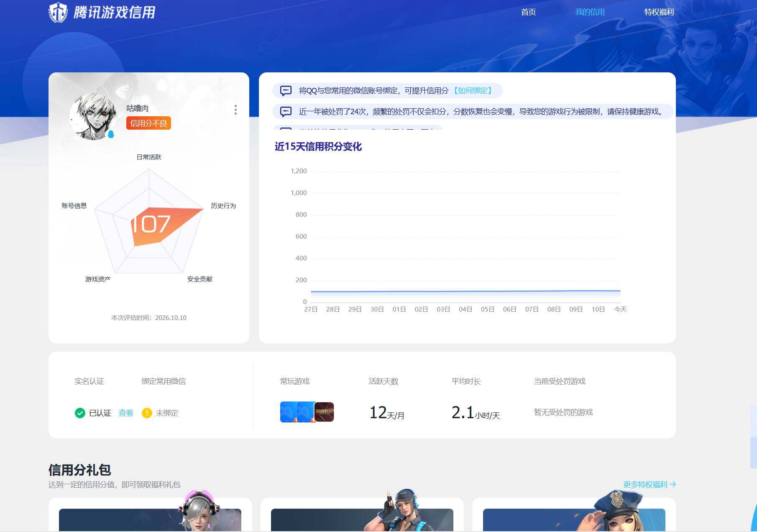Screen dimensions: 757x532
Task: Click the 12天/月 active days value
Action: (387, 413)
